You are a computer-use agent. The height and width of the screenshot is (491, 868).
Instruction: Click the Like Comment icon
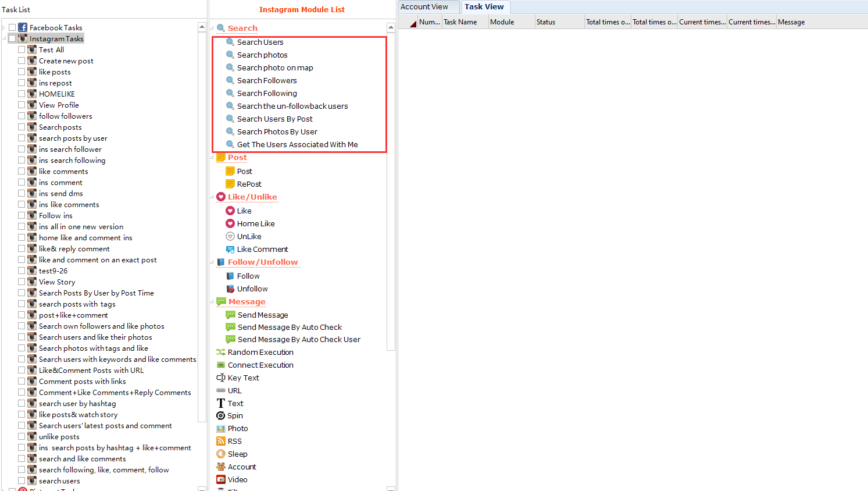tap(230, 249)
